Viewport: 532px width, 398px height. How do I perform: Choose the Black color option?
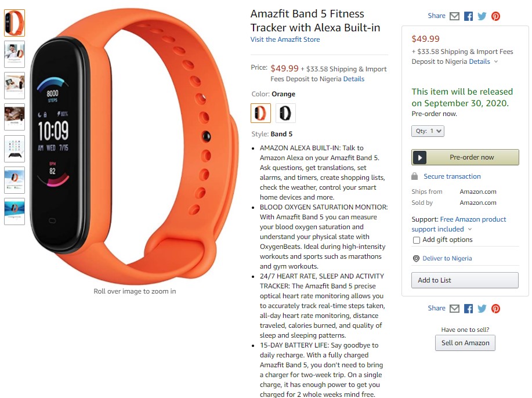285,113
